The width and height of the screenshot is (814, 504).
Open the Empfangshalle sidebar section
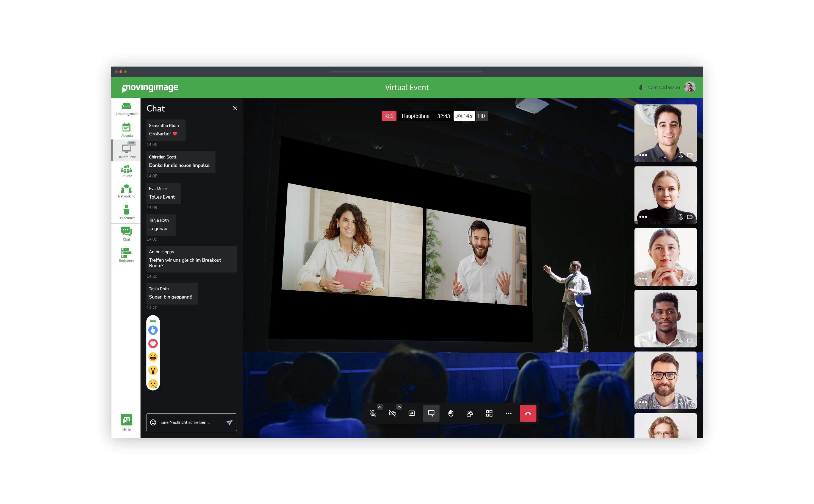(126, 109)
